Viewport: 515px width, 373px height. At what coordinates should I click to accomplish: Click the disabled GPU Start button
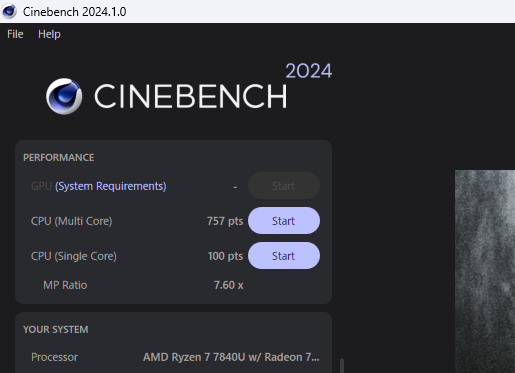click(x=284, y=186)
